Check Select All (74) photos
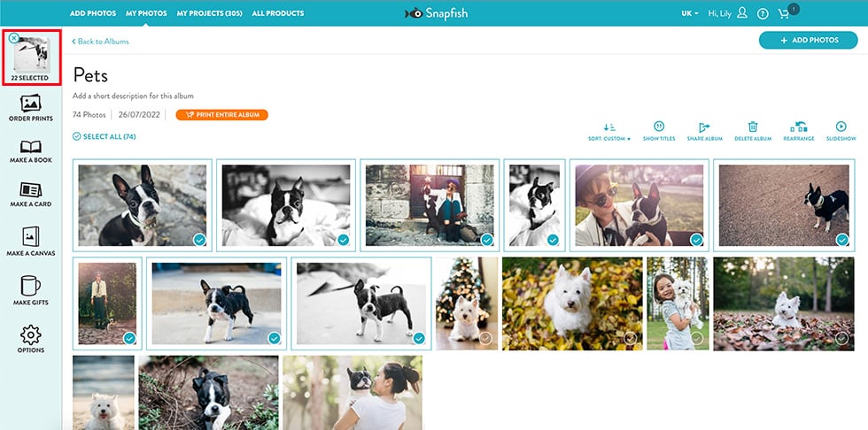This screenshot has height=430, width=868. coord(105,137)
